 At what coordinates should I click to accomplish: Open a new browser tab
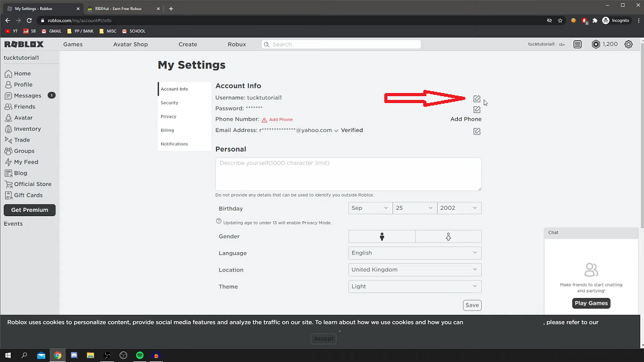click(x=171, y=9)
